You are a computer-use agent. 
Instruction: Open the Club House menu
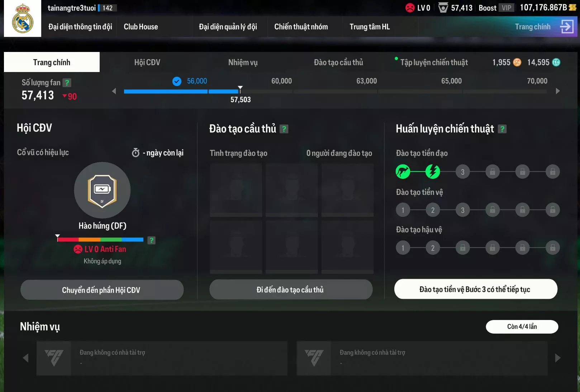pyautogui.click(x=141, y=27)
